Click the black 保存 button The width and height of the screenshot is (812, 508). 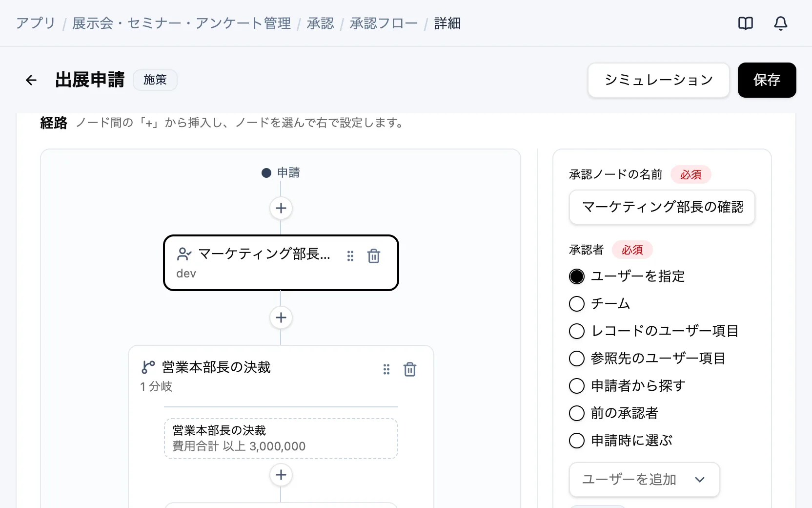tap(767, 80)
